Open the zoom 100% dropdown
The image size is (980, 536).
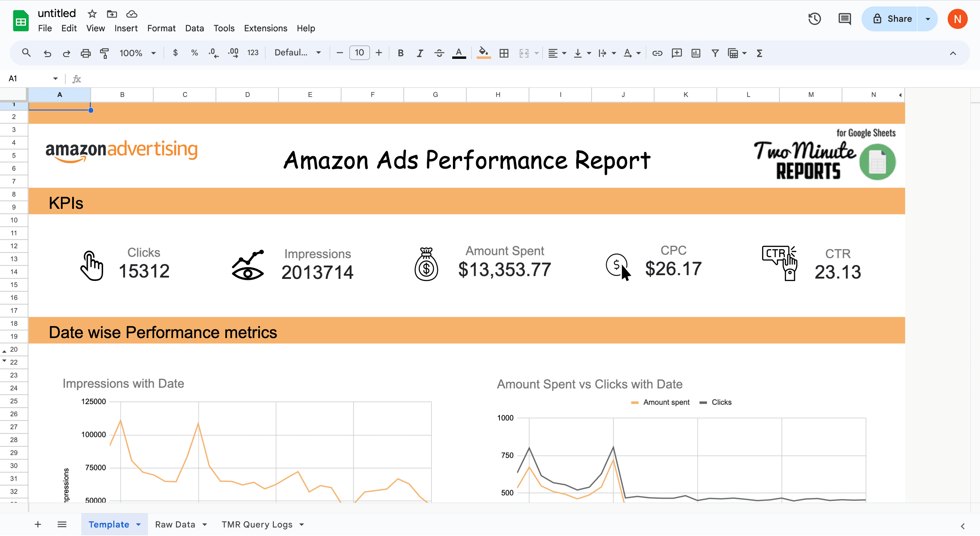pyautogui.click(x=137, y=53)
